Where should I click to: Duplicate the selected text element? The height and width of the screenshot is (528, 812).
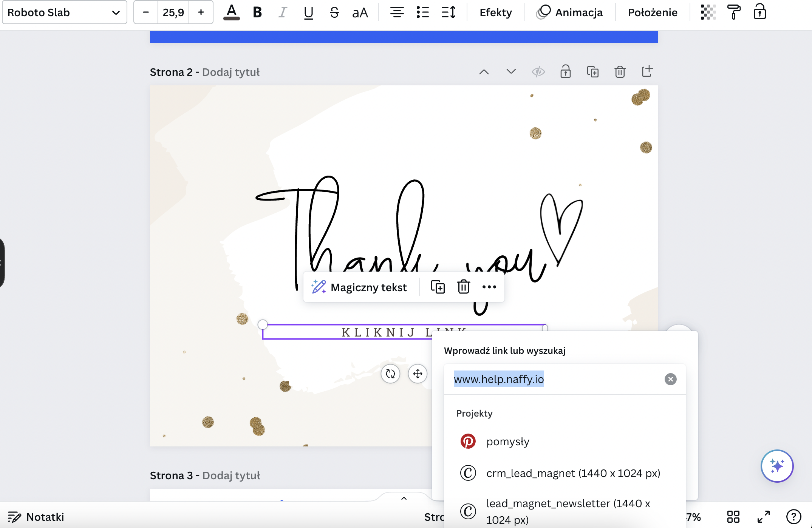pos(438,287)
